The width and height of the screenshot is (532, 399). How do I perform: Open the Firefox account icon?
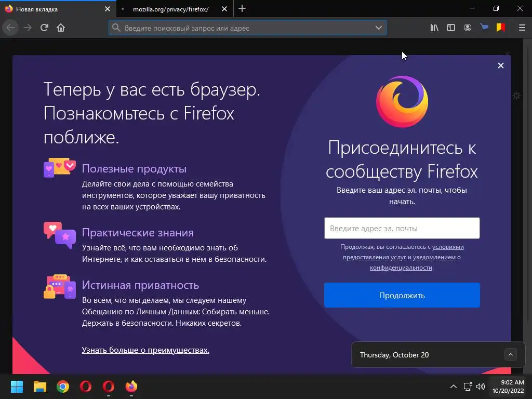[x=468, y=28]
